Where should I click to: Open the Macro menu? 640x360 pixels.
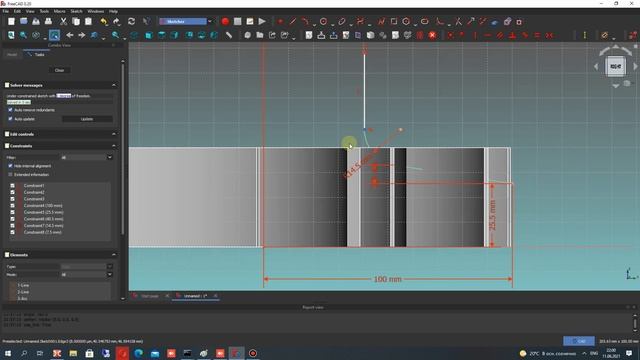[60, 11]
